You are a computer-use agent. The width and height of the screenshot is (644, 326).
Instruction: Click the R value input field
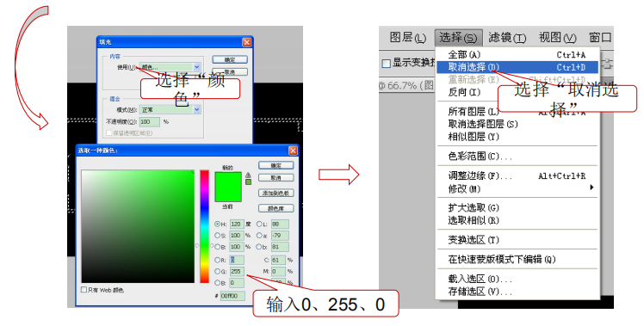(237, 260)
